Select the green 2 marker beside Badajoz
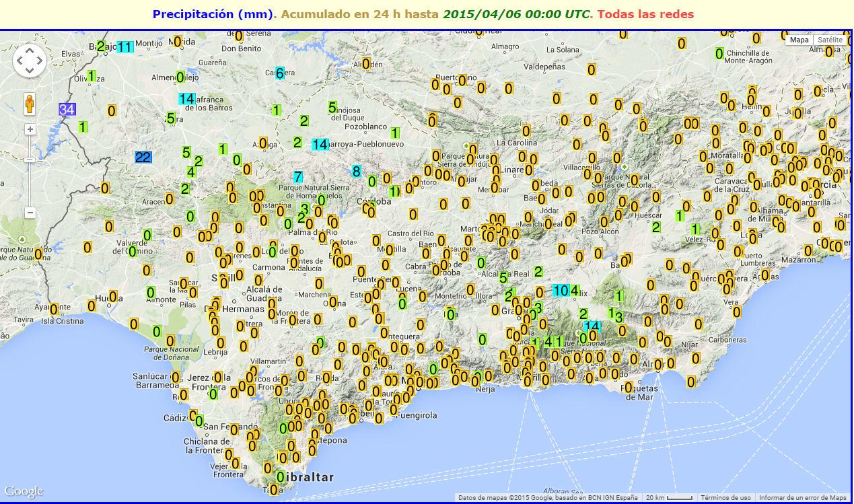Viewport: 854px width, 504px height. pyautogui.click(x=101, y=46)
